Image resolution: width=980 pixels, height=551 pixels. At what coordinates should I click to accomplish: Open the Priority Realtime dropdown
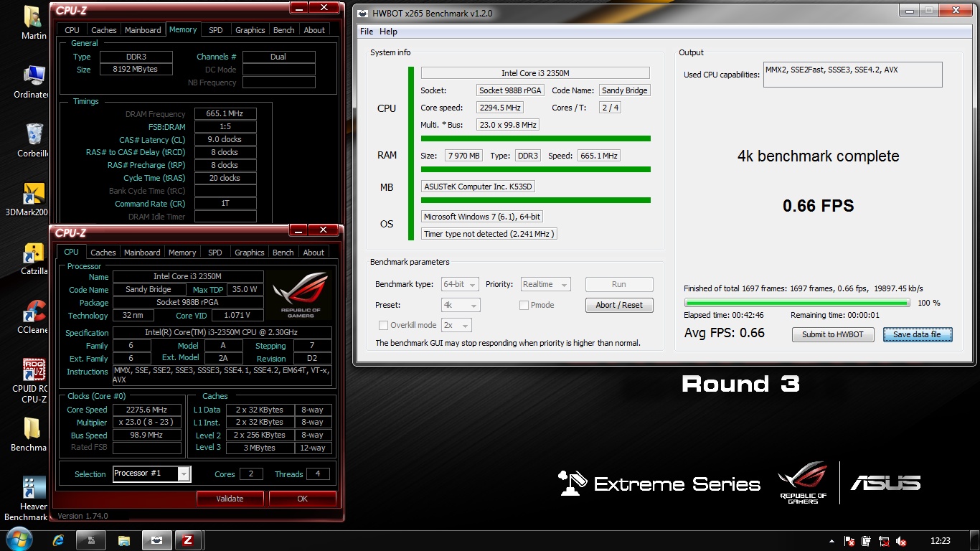pyautogui.click(x=545, y=284)
